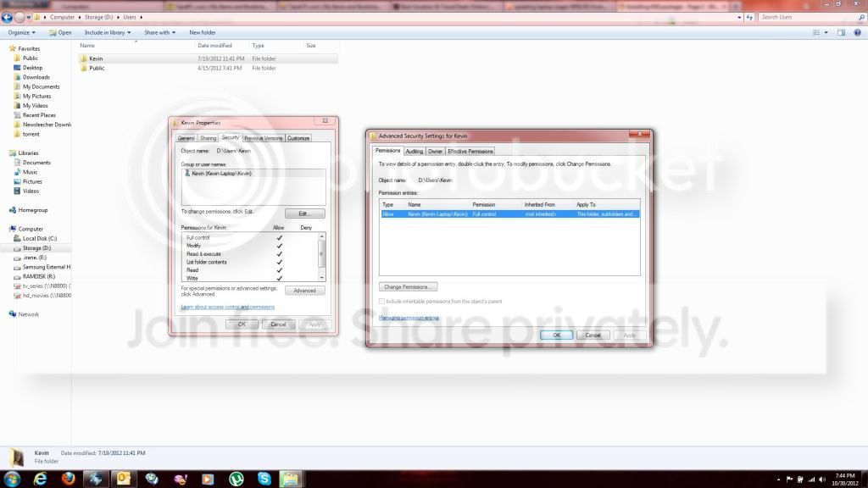The width and height of the screenshot is (868, 488).
Task: Open the Include in library dropdown
Action: pyautogui.click(x=108, y=33)
